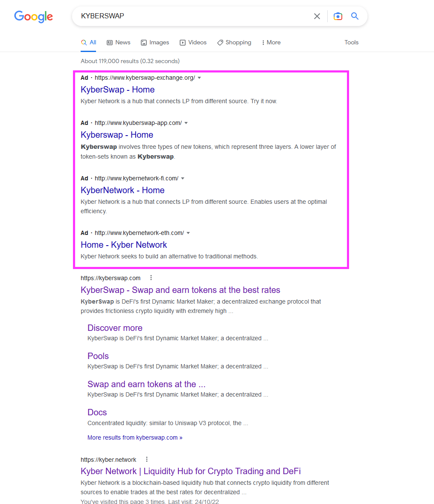434x504 pixels.
Task: Open the 'KyberSwap - Home' ad link
Action: click(x=117, y=90)
